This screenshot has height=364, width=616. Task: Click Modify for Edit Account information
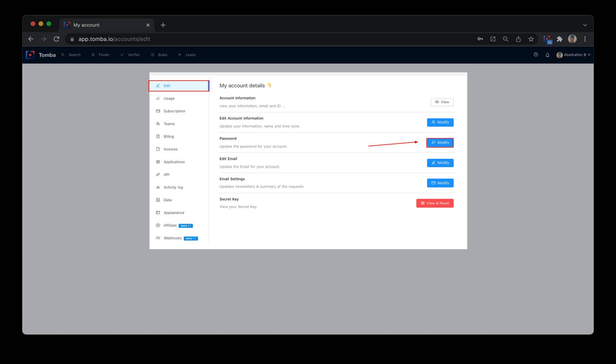(x=440, y=122)
